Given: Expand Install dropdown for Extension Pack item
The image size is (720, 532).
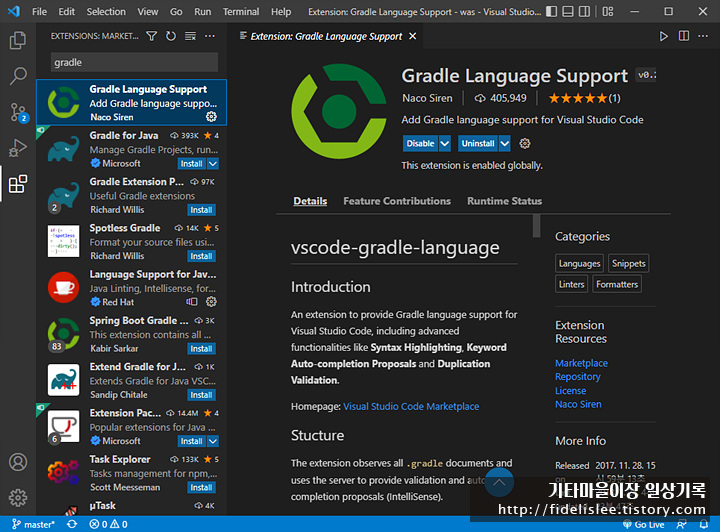Looking at the screenshot, I should click(x=213, y=441).
